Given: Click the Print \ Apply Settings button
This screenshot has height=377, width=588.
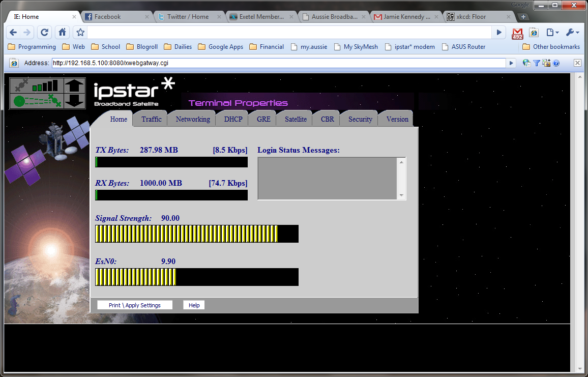Looking at the screenshot, I should 135,305.
